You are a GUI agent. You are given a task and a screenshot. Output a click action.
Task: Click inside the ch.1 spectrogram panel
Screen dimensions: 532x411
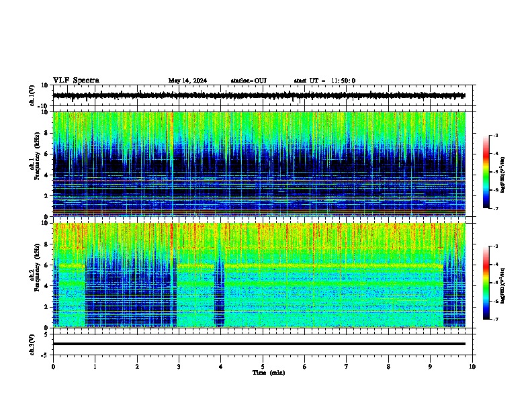click(x=259, y=164)
